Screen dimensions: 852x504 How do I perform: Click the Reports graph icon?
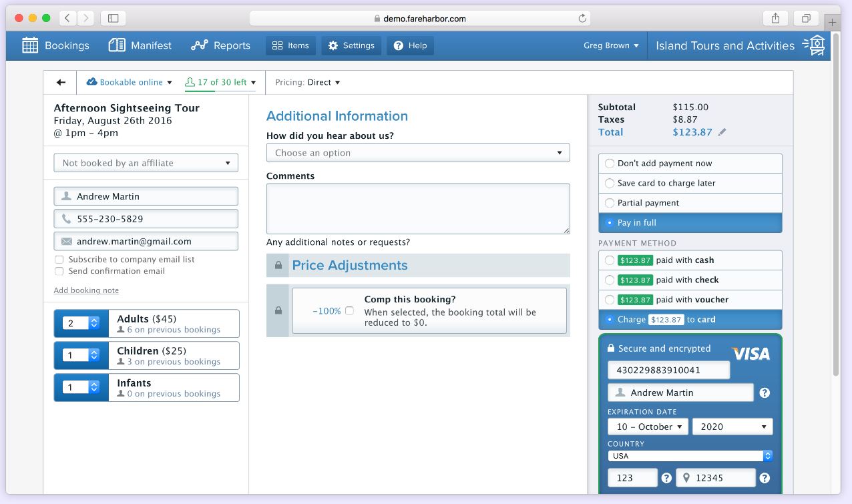(199, 45)
